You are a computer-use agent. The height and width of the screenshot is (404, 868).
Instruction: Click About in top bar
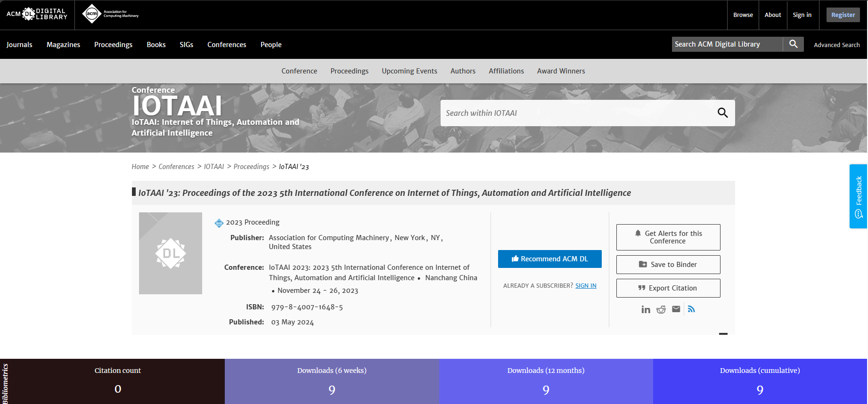[x=773, y=15]
